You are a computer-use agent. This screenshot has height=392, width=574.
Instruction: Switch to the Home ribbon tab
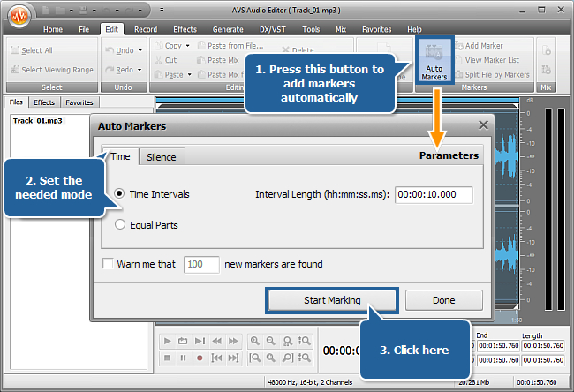point(53,29)
